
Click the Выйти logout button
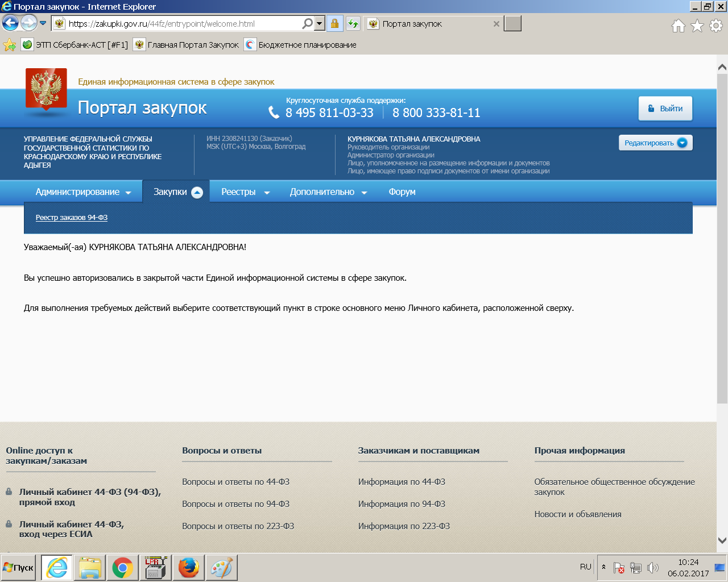[x=665, y=109]
